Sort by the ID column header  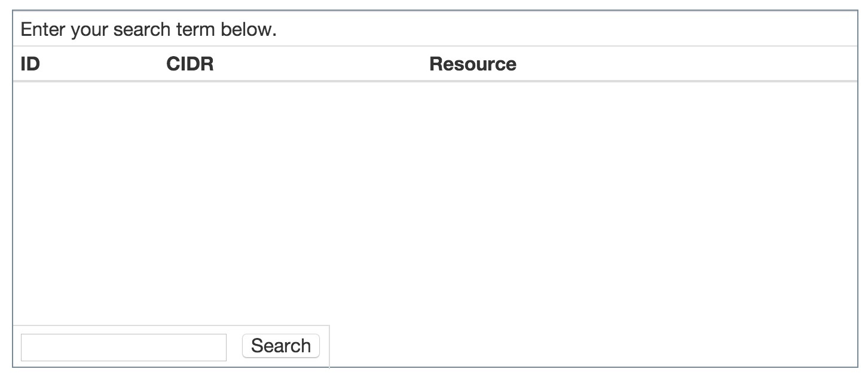[x=30, y=64]
